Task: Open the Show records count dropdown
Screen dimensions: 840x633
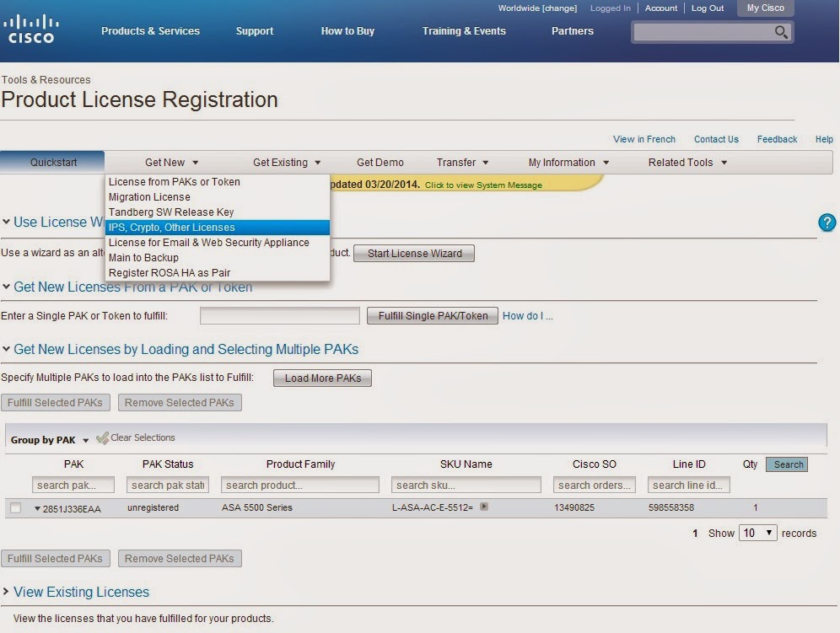Action: coord(757,533)
